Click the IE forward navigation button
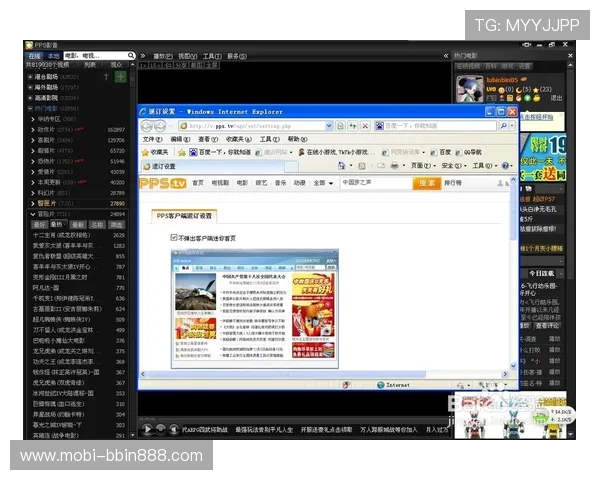Image resolution: width=600 pixels, height=480 pixels. pos(160,126)
